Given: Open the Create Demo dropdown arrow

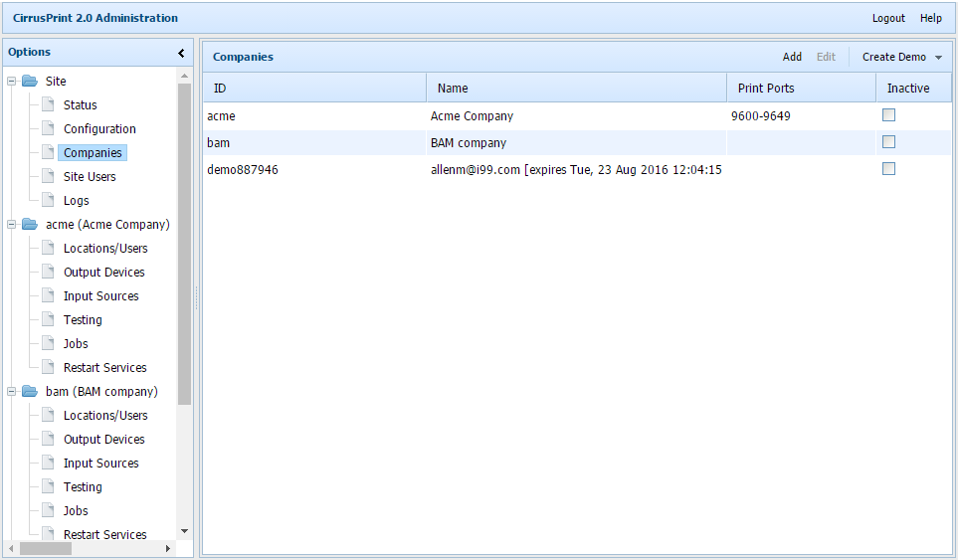Looking at the screenshot, I should pyautogui.click(x=938, y=58).
